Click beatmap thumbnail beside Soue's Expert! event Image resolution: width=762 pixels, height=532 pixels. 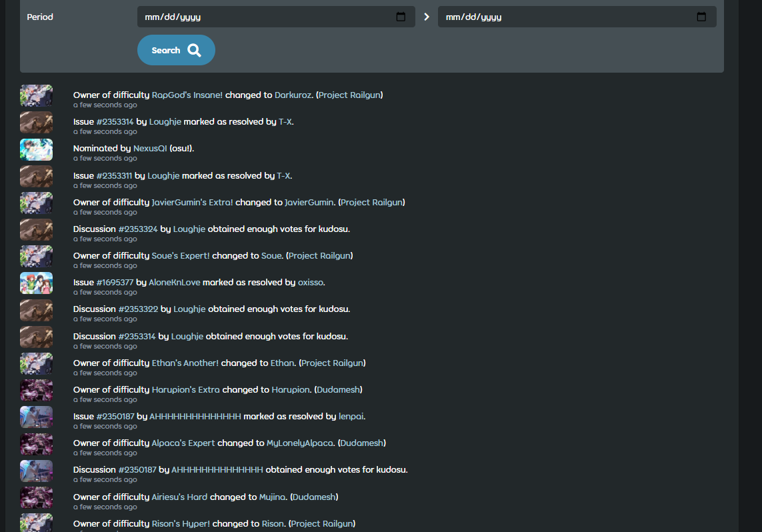[37, 257]
